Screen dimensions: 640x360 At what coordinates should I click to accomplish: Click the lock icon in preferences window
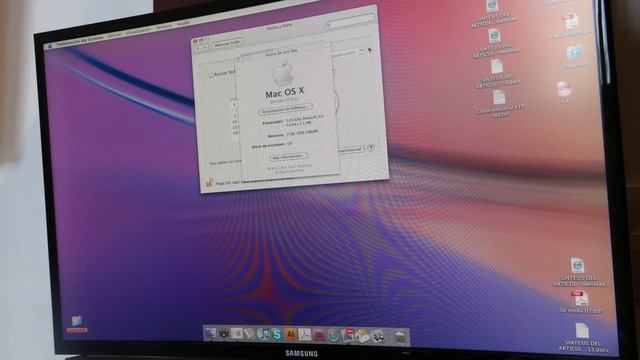coord(209,182)
